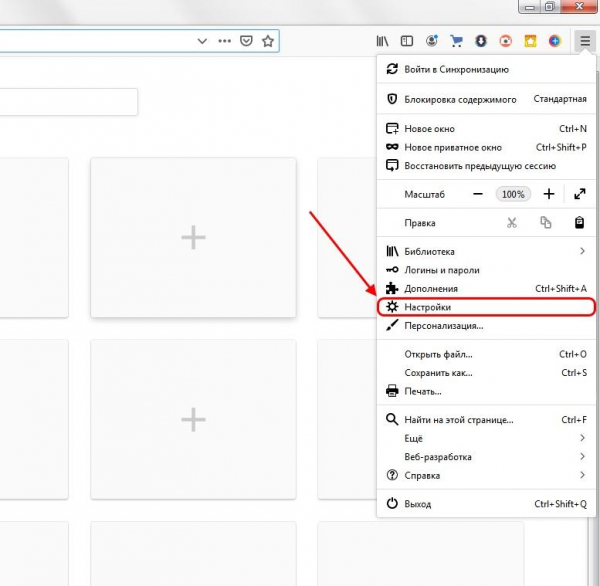Open Настройки from the menu
600x586 pixels.
(x=486, y=307)
